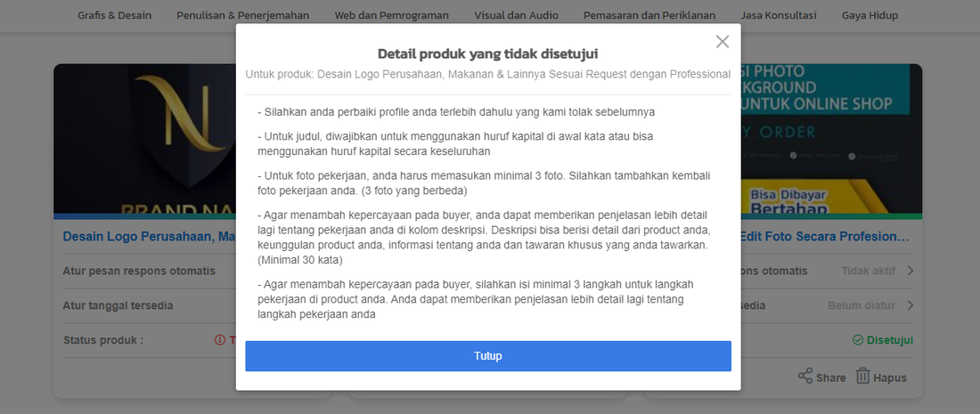Expand the Tidak aktif auto-response chevron
980x414 pixels.
pos(910,271)
